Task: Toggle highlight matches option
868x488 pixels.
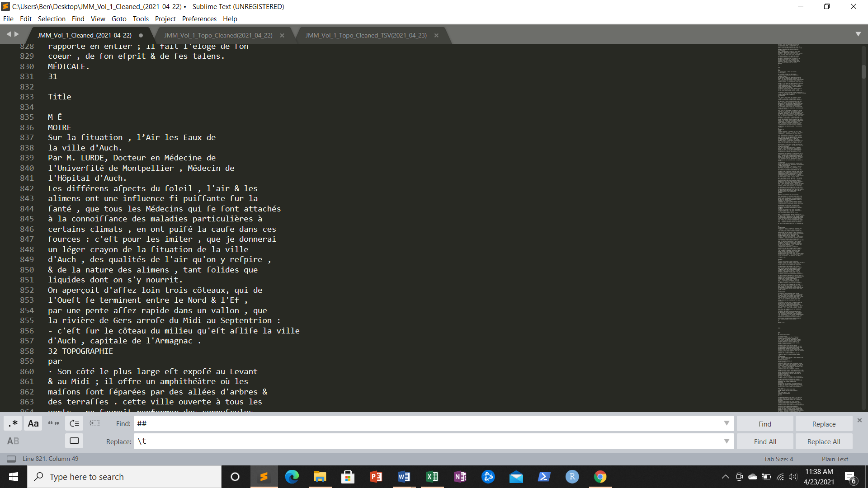Action: [x=74, y=441]
